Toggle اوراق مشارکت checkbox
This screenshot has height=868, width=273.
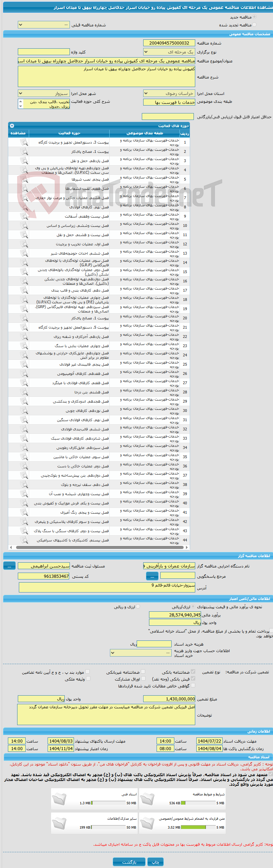click(x=144, y=678)
